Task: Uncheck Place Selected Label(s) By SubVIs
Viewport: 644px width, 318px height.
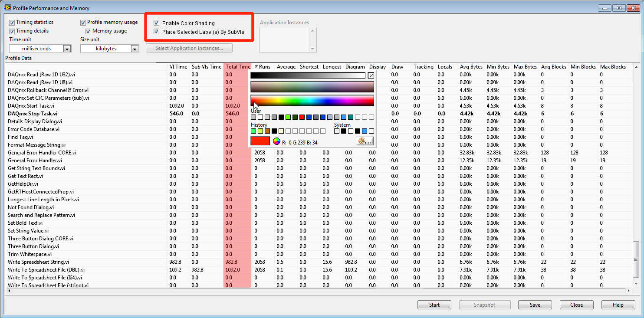Action: point(157,32)
